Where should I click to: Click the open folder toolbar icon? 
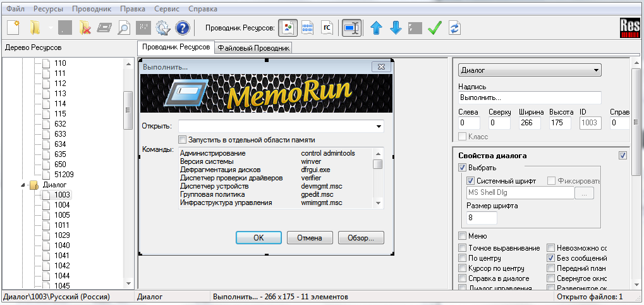(35, 28)
